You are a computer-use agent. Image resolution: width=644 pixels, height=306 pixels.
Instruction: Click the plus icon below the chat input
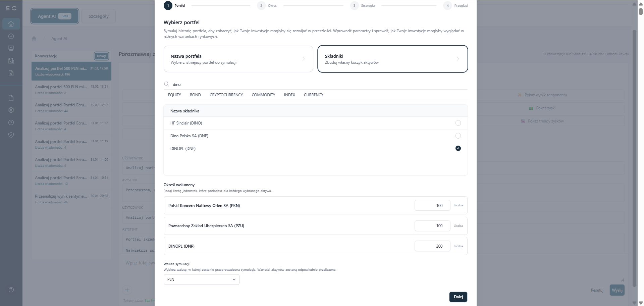(x=127, y=290)
